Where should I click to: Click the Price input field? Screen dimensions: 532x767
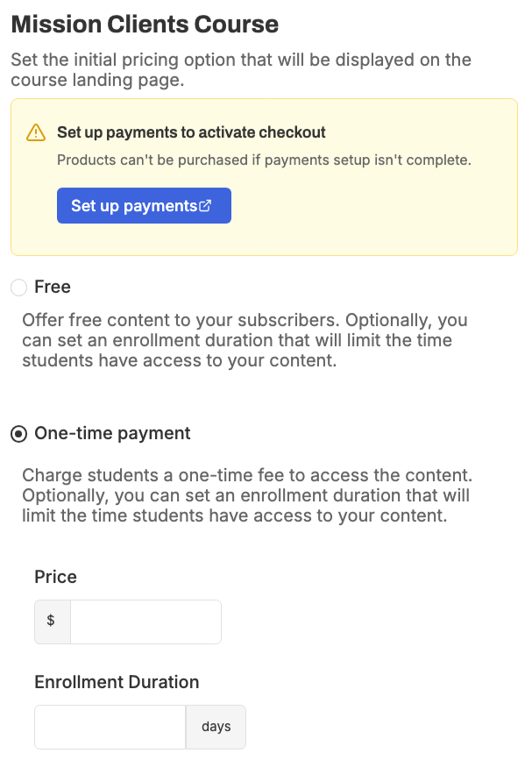click(145, 621)
